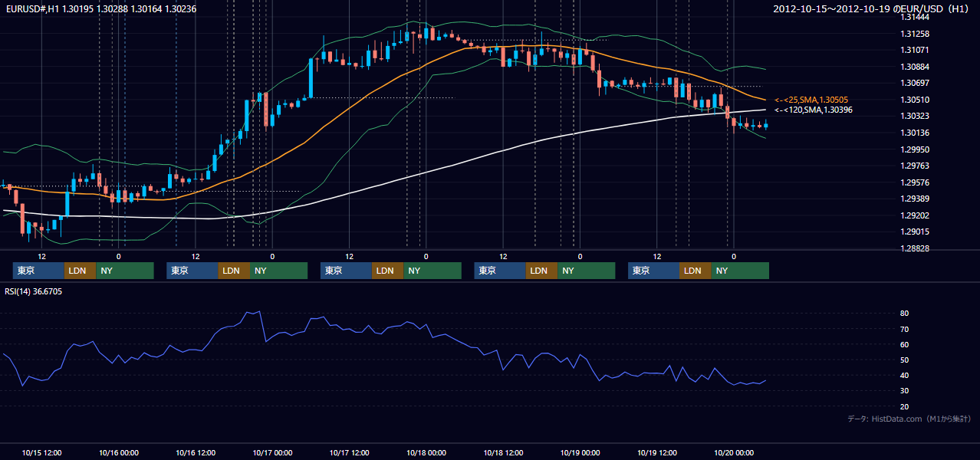Click price axis value 1.29950
The image size is (980, 460).
(914, 149)
